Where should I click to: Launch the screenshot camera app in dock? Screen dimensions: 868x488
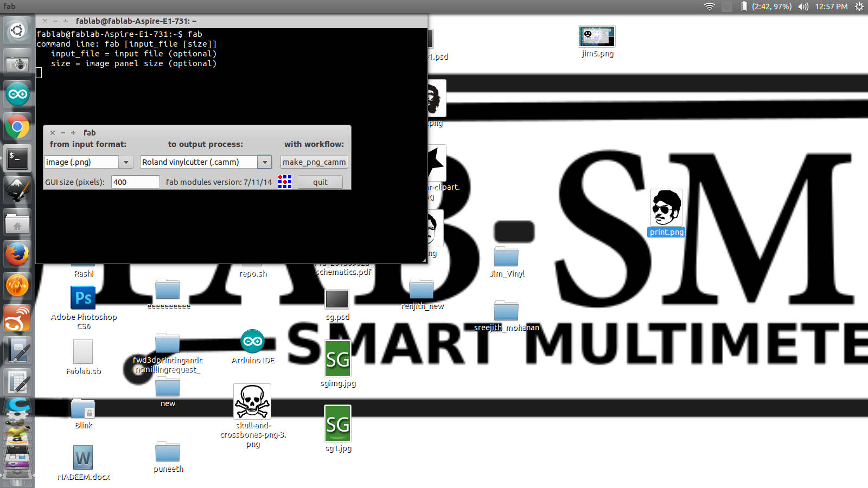(17, 64)
